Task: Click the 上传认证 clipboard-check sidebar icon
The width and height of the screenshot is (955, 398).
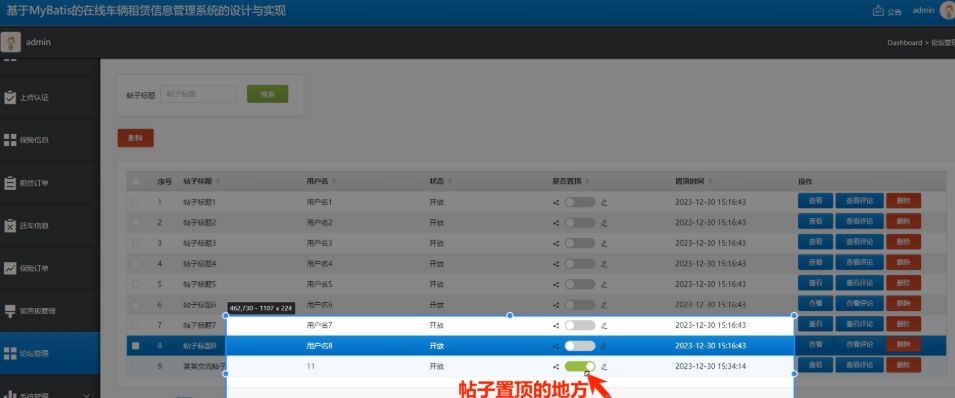Action: tap(10, 98)
